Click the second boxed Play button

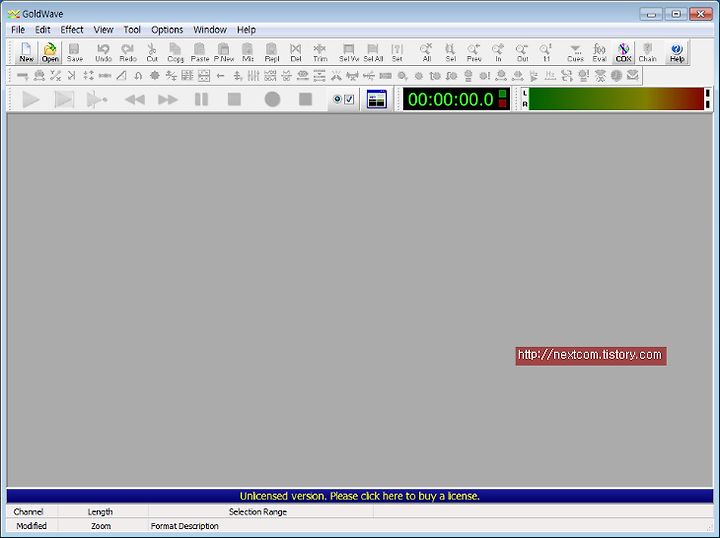[64, 99]
